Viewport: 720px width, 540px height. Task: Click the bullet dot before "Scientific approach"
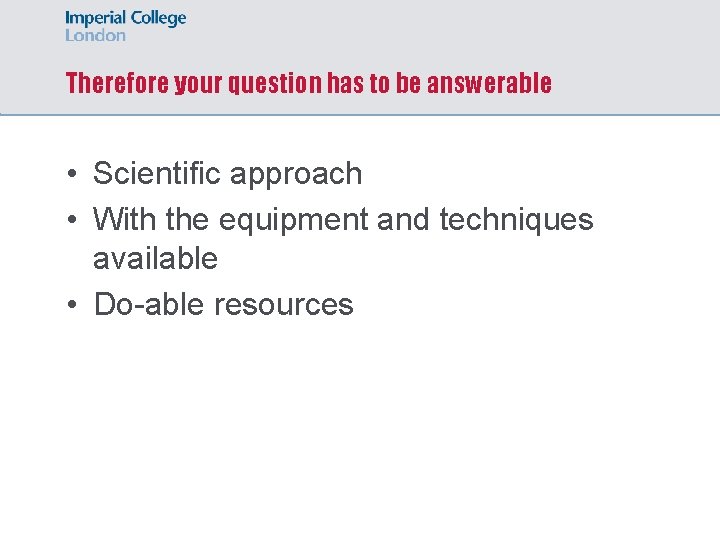click(x=72, y=174)
